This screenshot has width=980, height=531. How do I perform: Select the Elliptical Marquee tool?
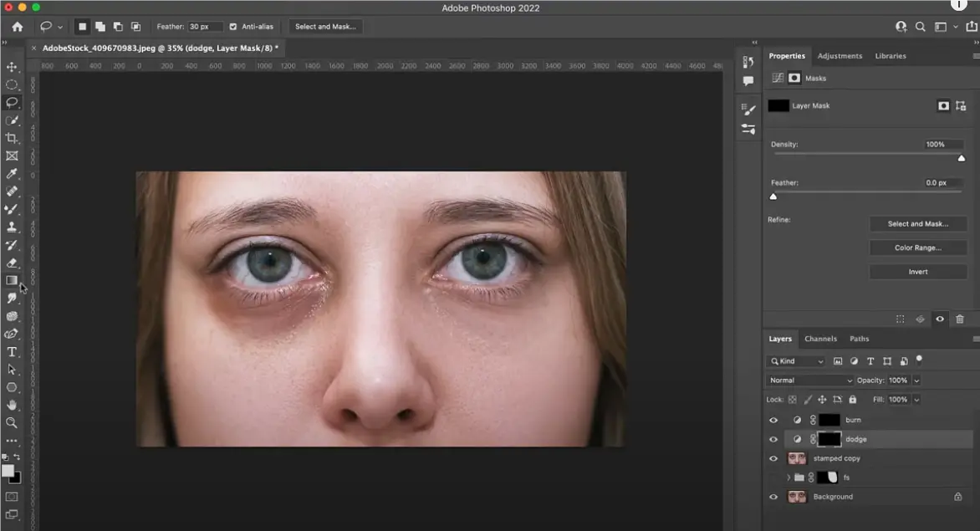[12, 84]
